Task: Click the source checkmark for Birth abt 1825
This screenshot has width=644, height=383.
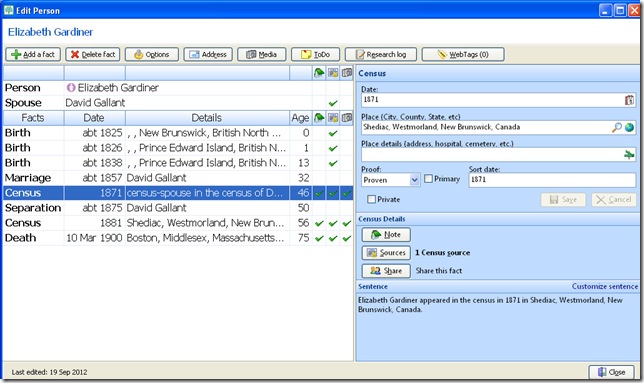Action: click(333, 133)
